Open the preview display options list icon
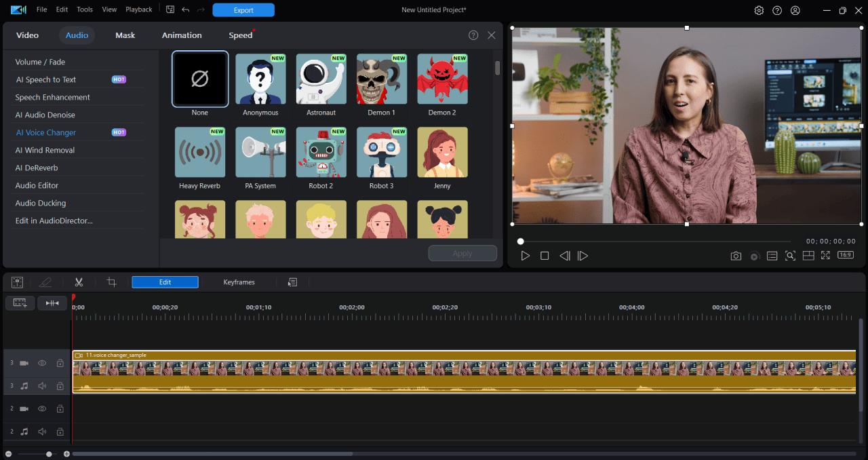The height and width of the screenshot is (460, 868). [772, 256]
